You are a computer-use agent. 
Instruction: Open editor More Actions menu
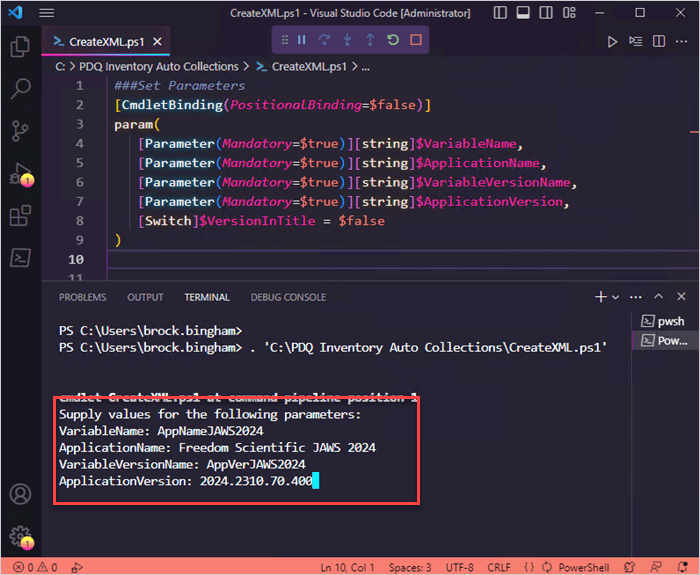coord(681,42)
